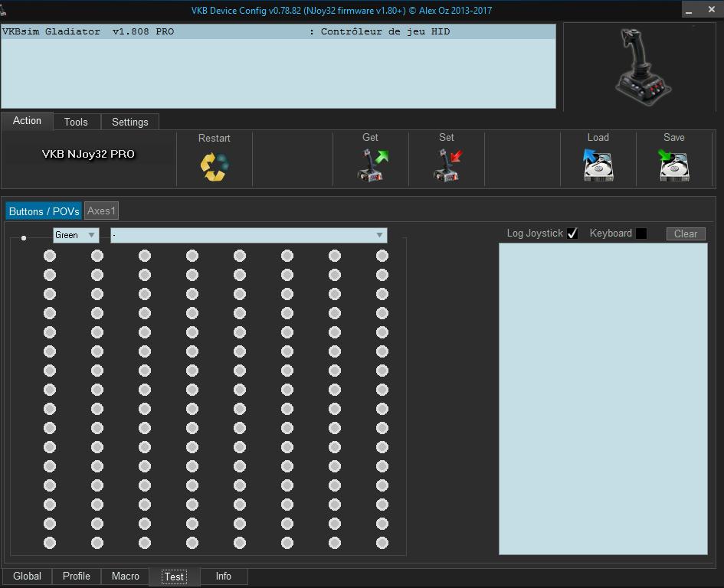724x588 pixels.
Task: Minimize the VKB Device Config window
Action: (689, 10)
